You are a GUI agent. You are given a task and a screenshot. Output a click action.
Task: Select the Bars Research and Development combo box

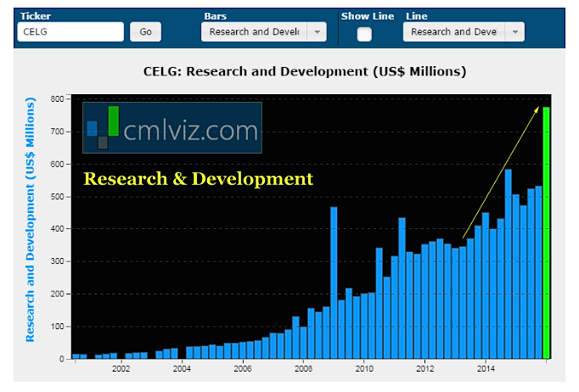click(264, 31)
